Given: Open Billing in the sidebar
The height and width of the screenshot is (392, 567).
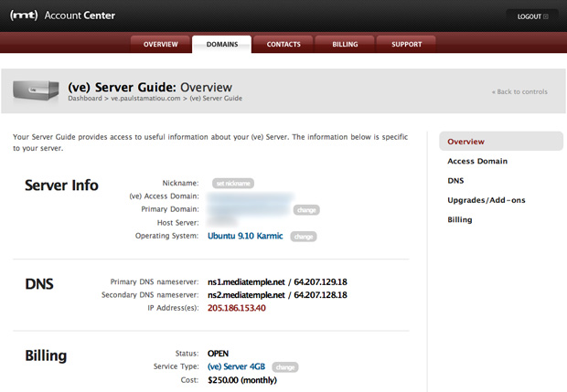Looking at the screenshot, I should point(460,219).
